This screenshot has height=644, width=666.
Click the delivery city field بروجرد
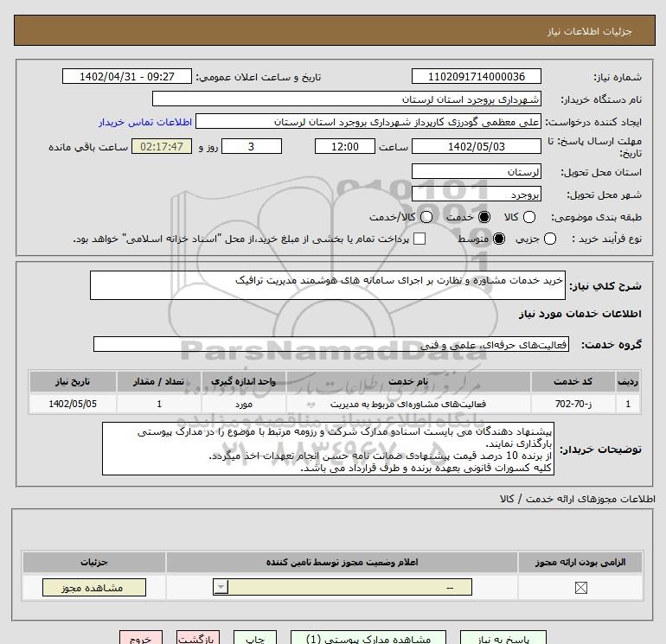[x=476, y=194]
